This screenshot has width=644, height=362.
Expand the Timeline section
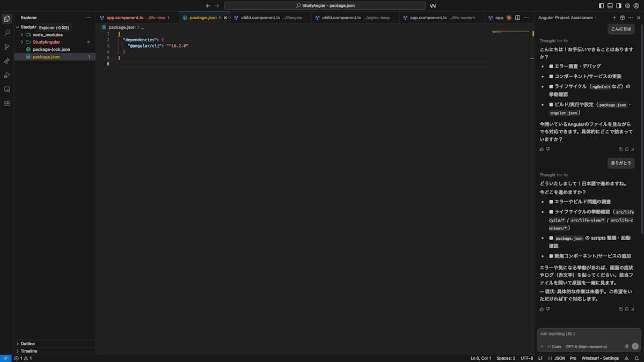point(55,351)
